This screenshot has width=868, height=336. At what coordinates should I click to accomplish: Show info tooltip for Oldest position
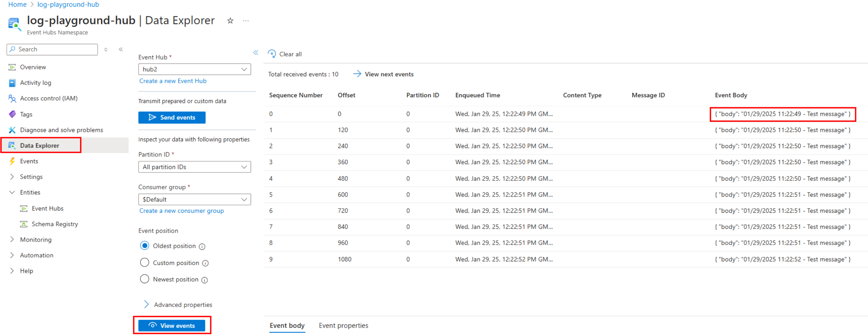pyautogui.click(x=202, y=247)
